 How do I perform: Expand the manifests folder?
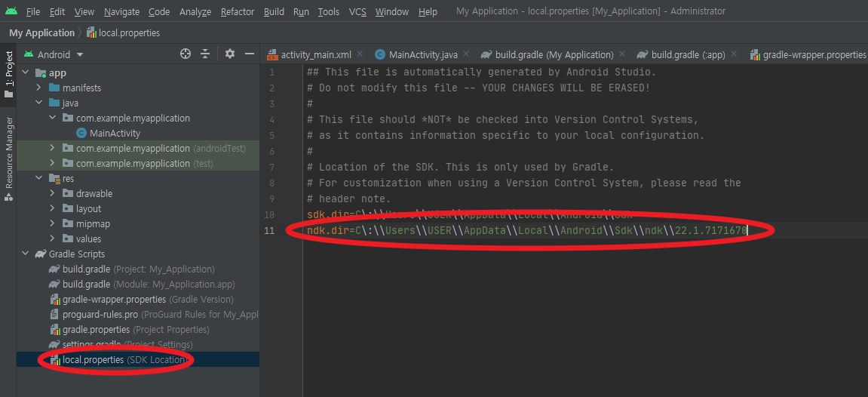click(x=38, y=88)
